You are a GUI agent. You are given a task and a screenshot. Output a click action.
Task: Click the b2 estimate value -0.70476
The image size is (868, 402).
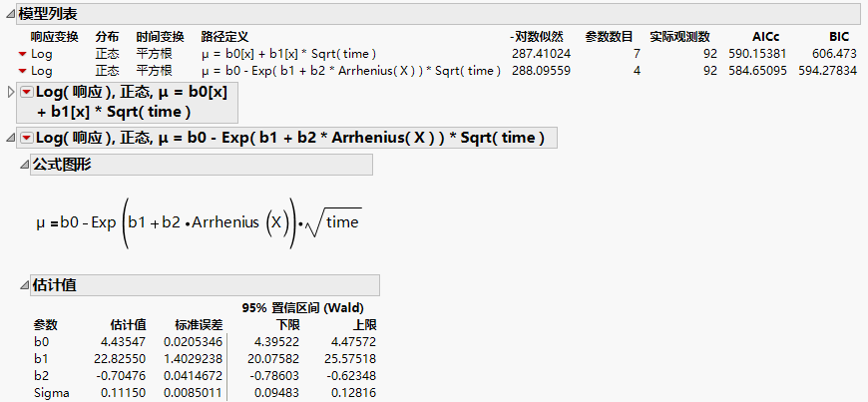click(124, 376)
